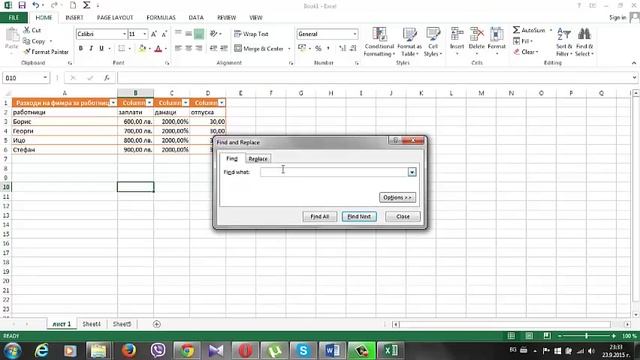The height and width of the screenshot is (360, 640).
Task: Open the Fill dropdown in Editing group
Action: 523,41
